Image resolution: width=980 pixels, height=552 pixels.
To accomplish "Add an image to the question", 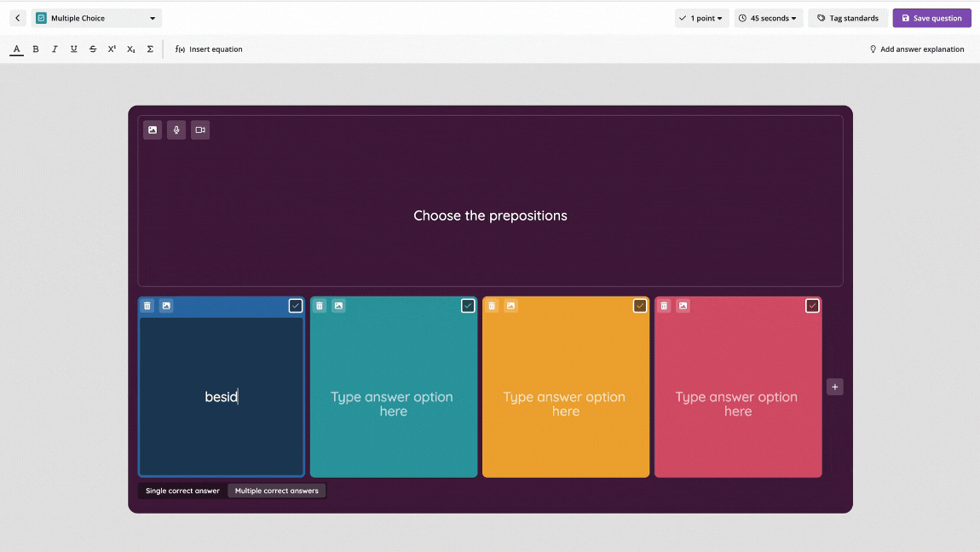I will tap(153, 129).
